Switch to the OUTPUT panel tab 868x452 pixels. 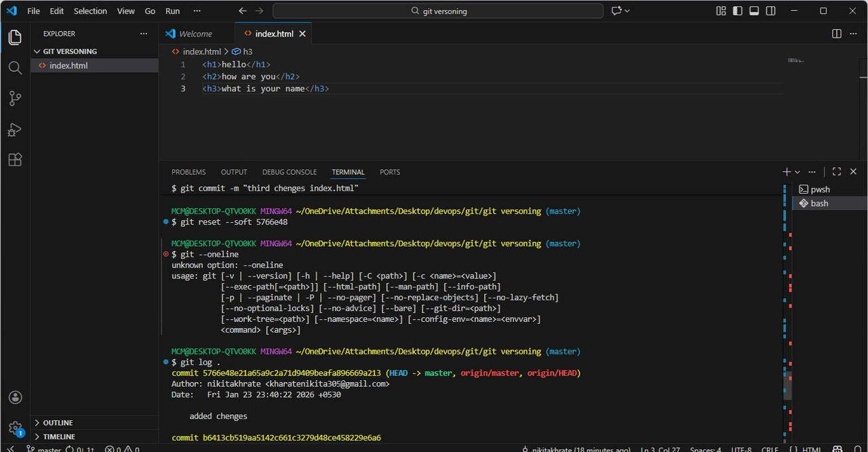point(234,172)
